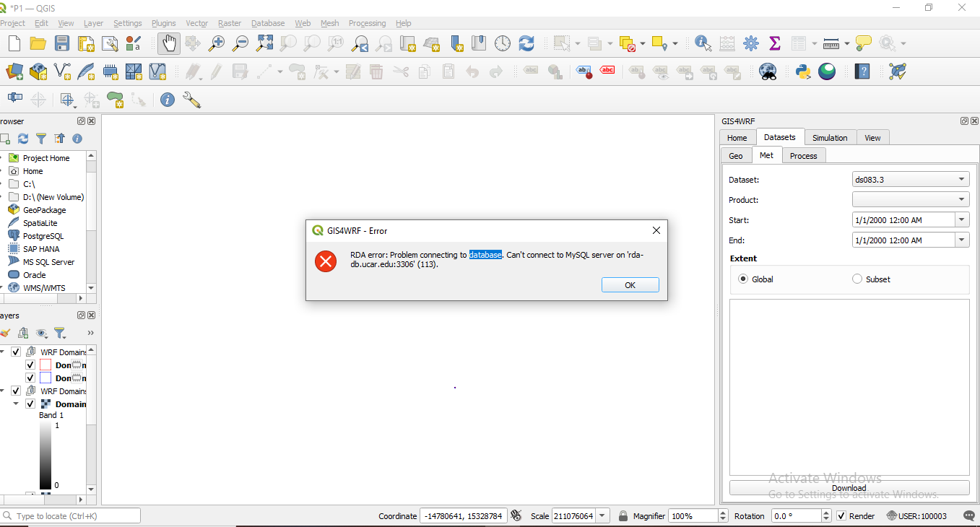The width and height of the screenshot is (980, 527).
Task: Select the Global extent radio button
Action: [743, 279]
